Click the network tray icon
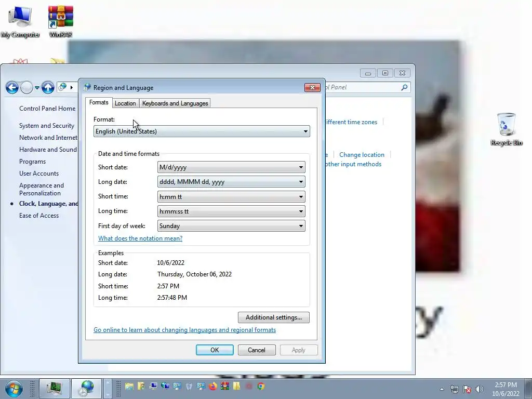This screenshot has width=532, height=399. point(454,389)
